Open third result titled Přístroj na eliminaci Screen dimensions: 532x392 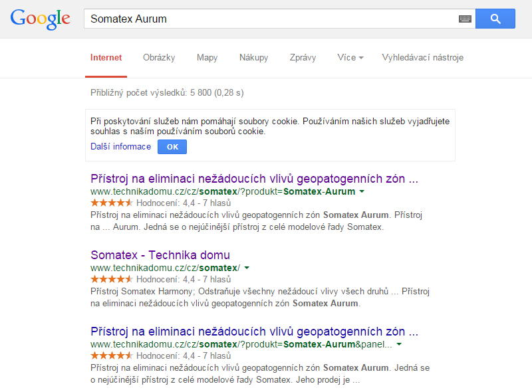point(254,332)
